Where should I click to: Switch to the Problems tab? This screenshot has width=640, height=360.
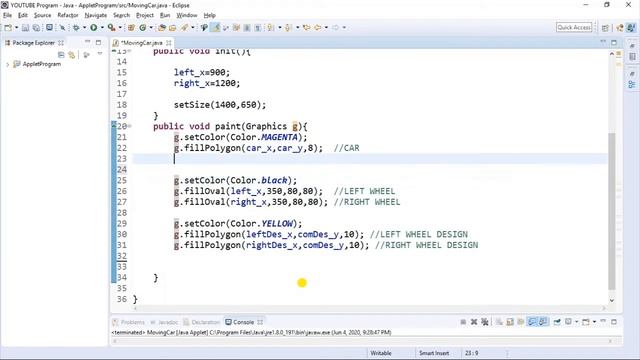129,322
